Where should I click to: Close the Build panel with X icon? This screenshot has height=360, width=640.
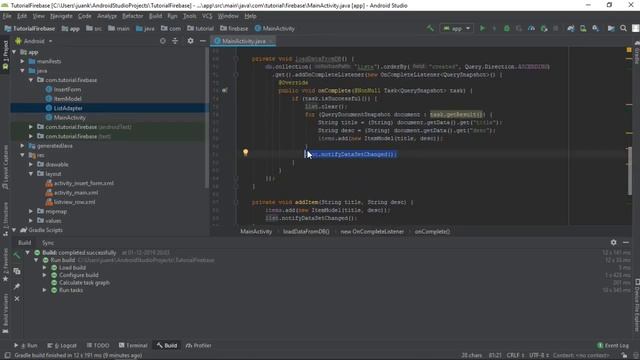(17, 299)
